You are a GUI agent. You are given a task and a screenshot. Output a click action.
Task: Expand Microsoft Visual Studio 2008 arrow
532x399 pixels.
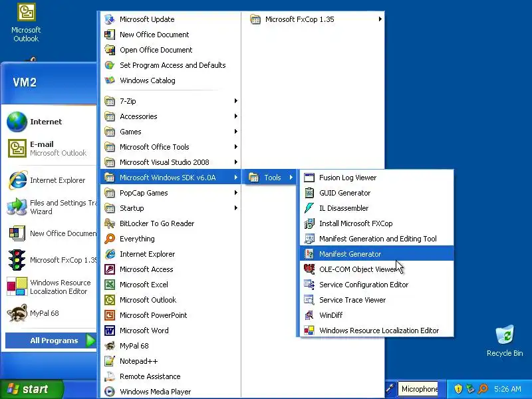pos(235,162)
